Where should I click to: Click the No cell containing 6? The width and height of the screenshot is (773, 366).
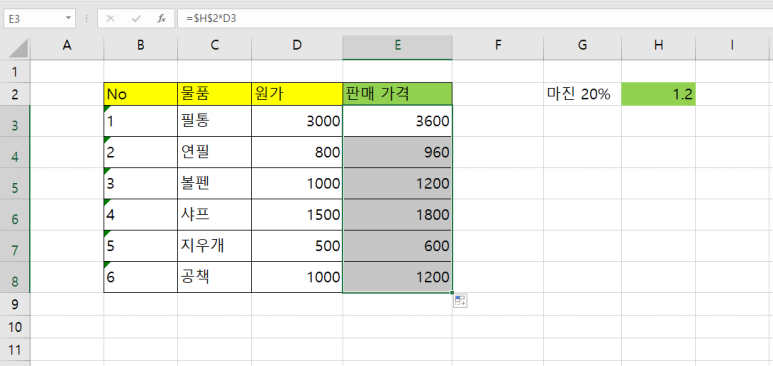point(141,277)
